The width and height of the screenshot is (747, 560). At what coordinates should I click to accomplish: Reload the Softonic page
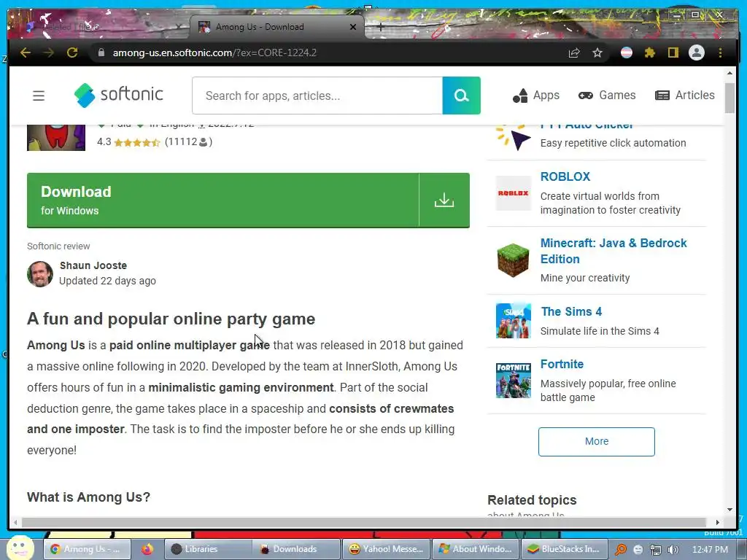coord(72,52)
